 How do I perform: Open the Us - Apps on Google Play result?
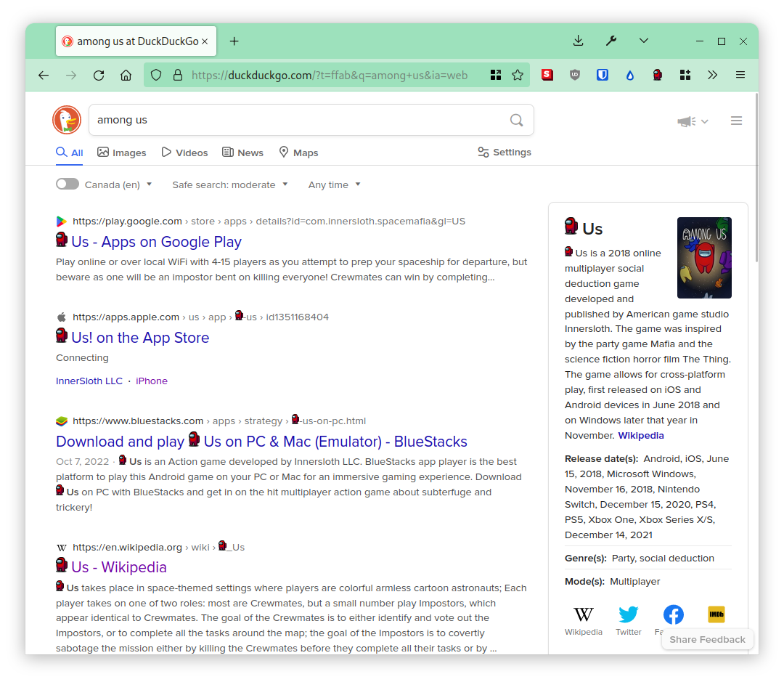click(x=156, y=242)
